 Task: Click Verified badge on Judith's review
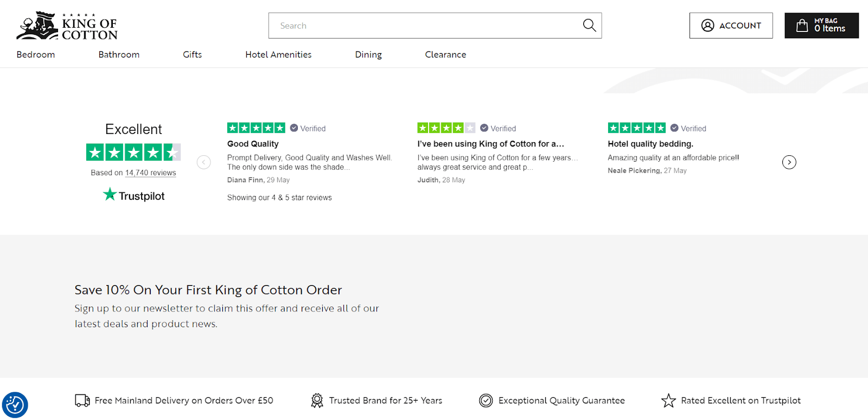(x=498, y=129)
